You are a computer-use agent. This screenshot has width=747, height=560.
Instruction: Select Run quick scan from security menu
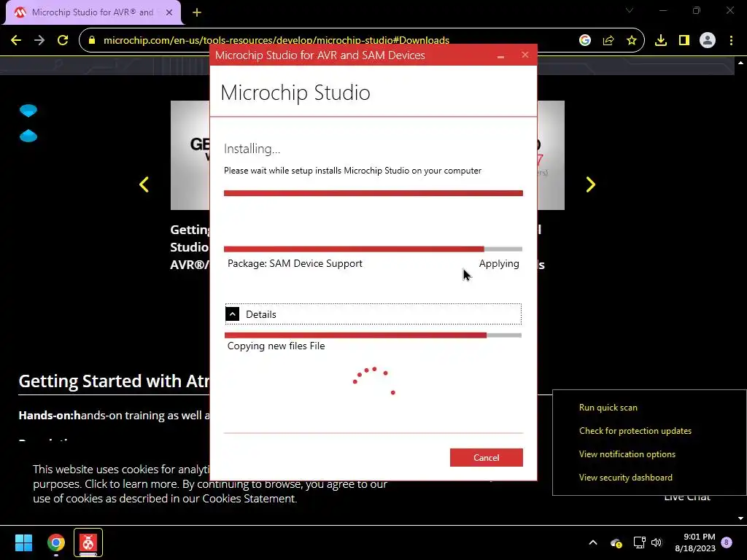point(608,408)
